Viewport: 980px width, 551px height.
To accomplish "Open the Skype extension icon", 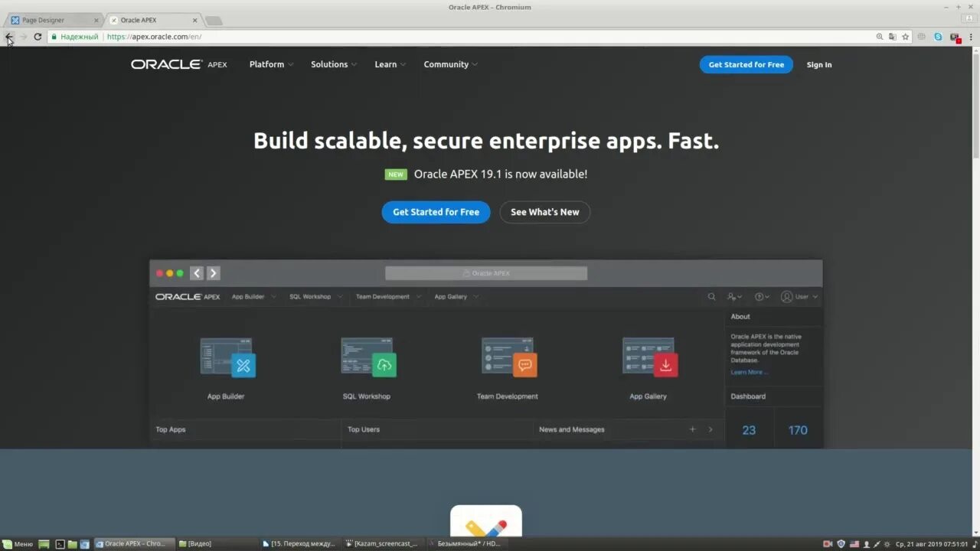I will (938, 36).
